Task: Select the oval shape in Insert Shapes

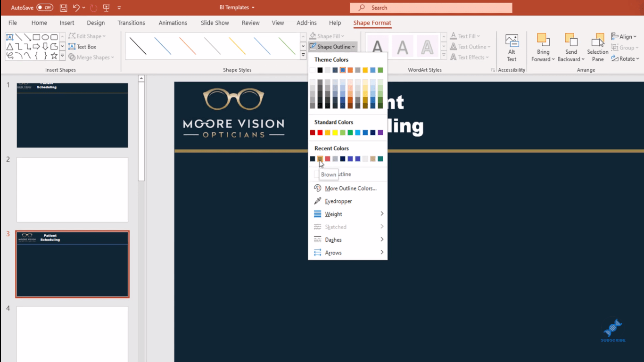Action: coord(45,37)
